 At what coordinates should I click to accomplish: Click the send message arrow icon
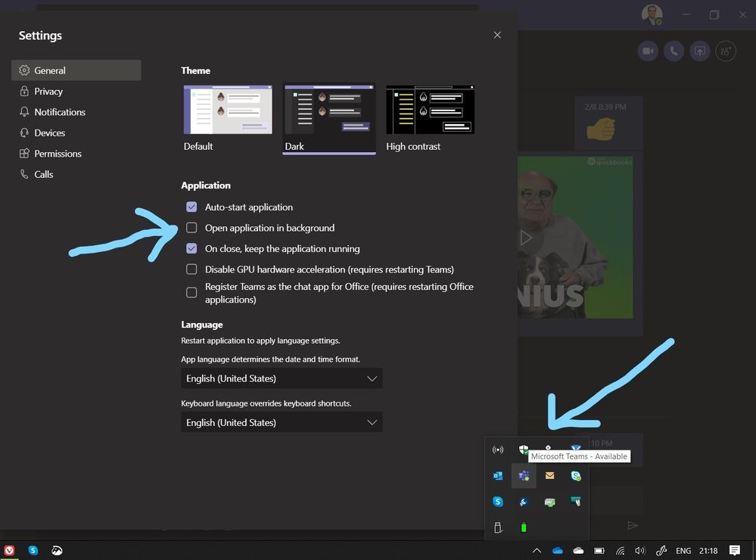[x=633, y=526]
